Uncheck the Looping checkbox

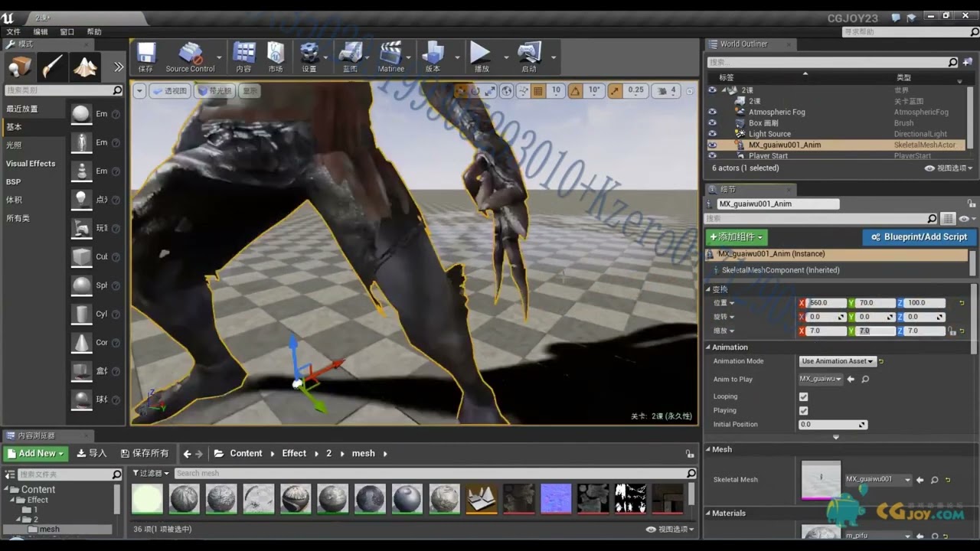(x=803, y=396)
